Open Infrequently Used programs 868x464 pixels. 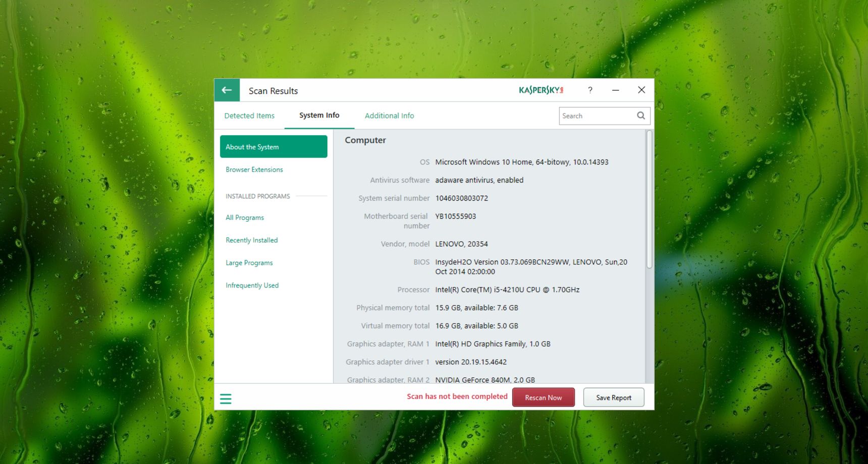(x=252, y=285)
